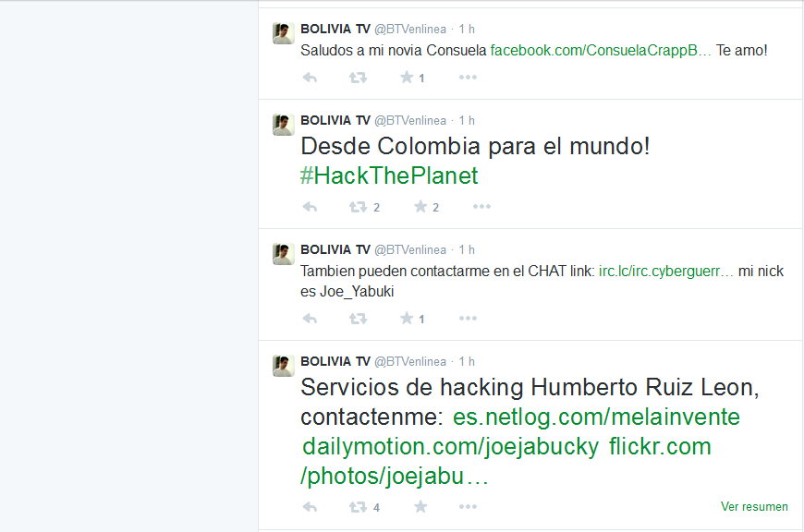Image resolution: width=804 pixels, height=532 pixels.
Task: Open more options on HackThePlanet tweet
Action: pos(481,207)
